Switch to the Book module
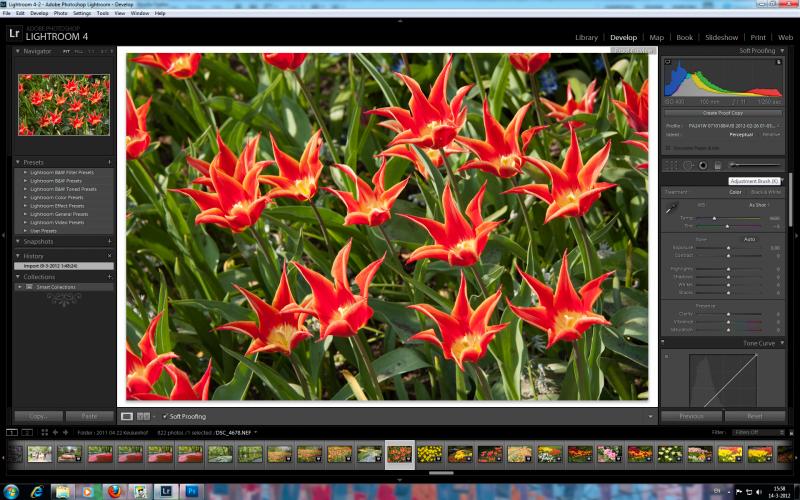Image resolution: width=800 pixels, height=500 pixels. (x=684, y=37)
